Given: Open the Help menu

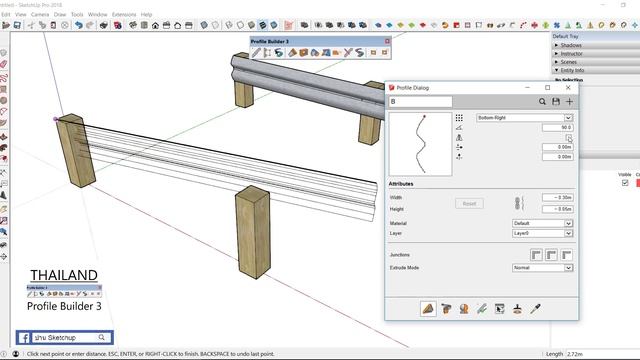Looking at the screenshot, I should (146, 15).
